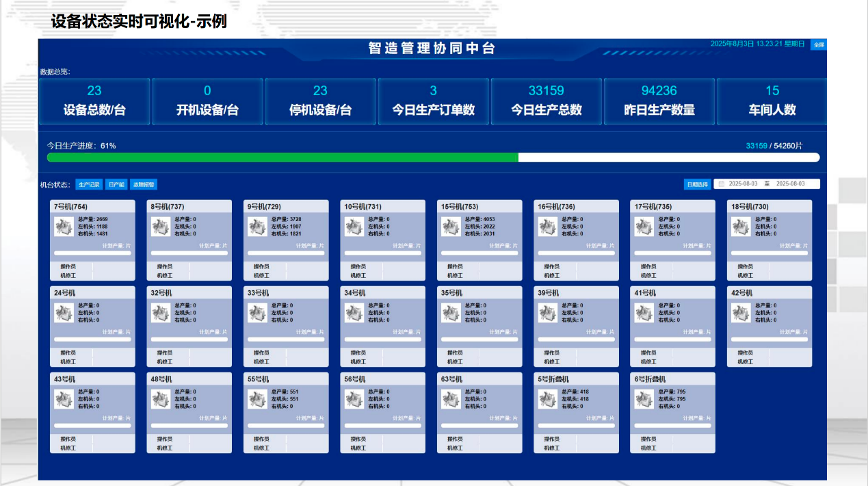Click the 24号机 machine image icon
Image resolution: width=868 pixels, height=486 pixels.
pos(64,313)
